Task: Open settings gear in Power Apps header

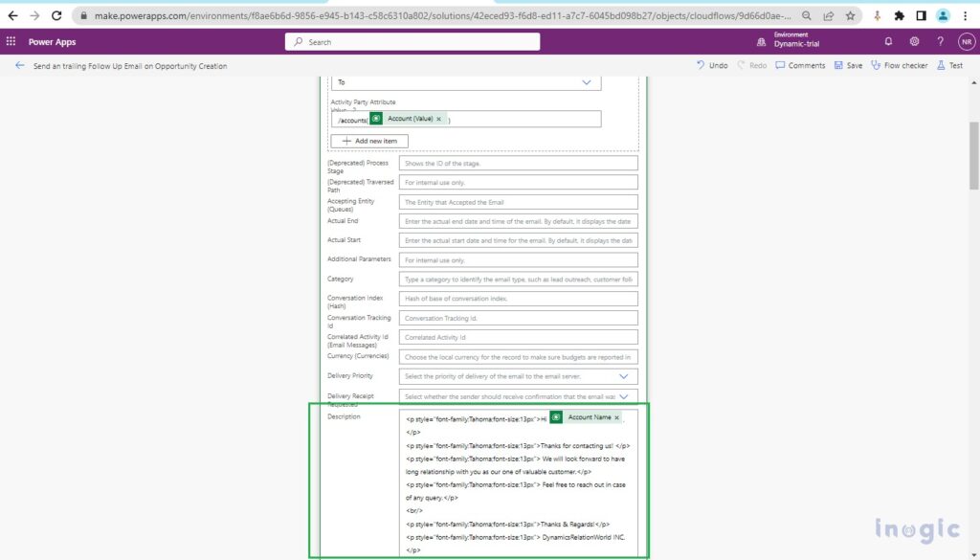Action: click(914, 41)
